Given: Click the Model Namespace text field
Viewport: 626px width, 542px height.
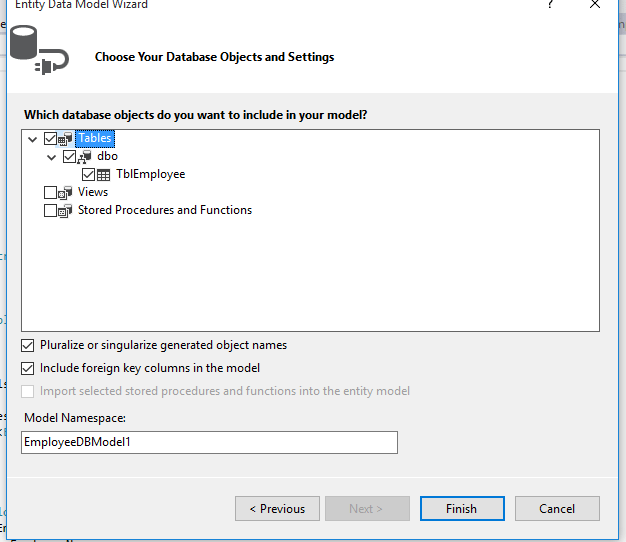Looking at the screenshot, I should (209, 442).
